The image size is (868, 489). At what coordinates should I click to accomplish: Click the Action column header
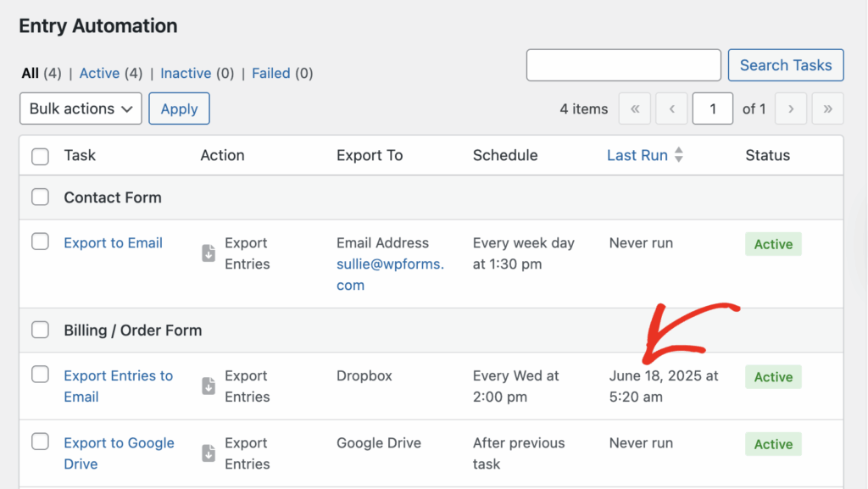pos(222,155)
